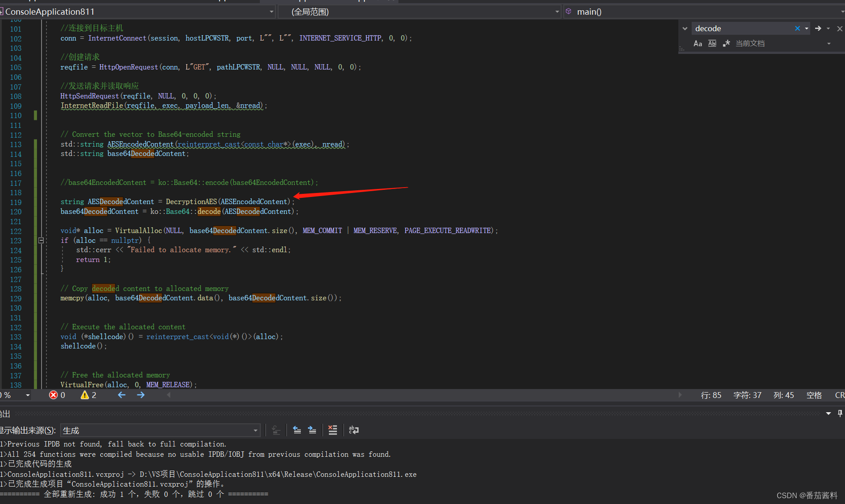Toggle word wrap in output window
Image resolution: width=845 pixels, height=504 pixels.
(x=354, y=430)
